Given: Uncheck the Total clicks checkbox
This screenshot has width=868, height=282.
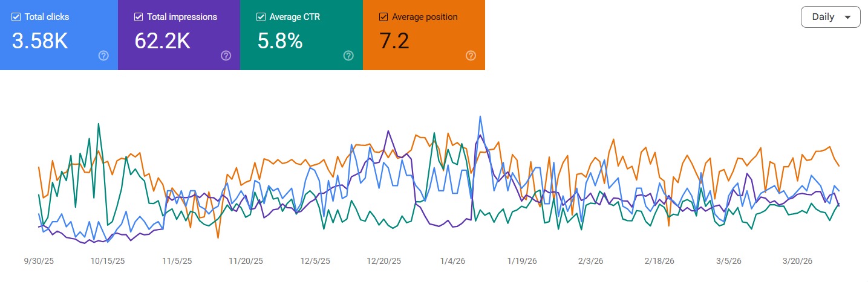Looking at the screenshot, I should [x=16, y=17].
